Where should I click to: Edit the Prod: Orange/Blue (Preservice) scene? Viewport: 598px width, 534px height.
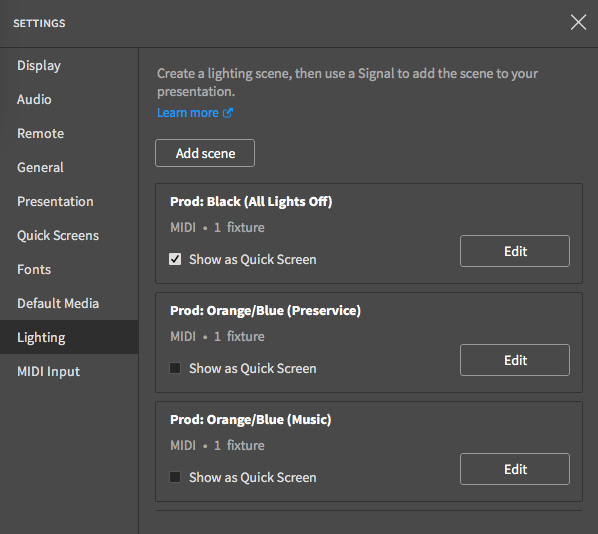click(x=515, y=360)
